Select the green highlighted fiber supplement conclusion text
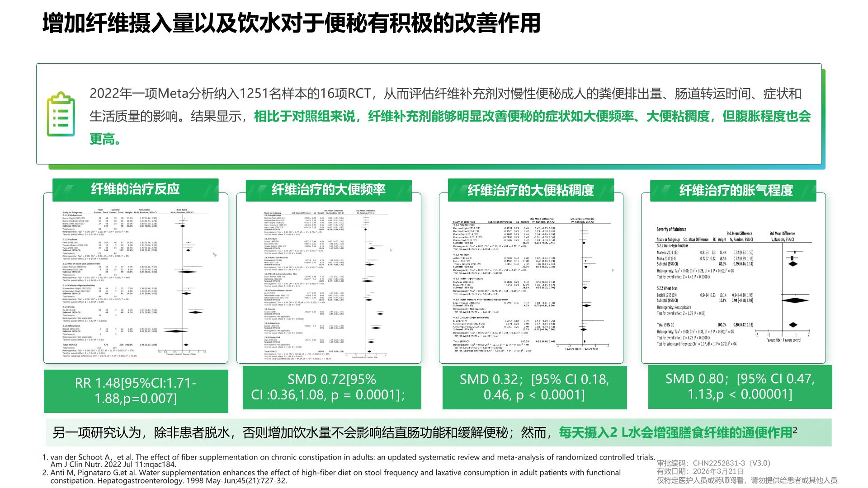Screen dimensions: 868x488 click(532, 117)
